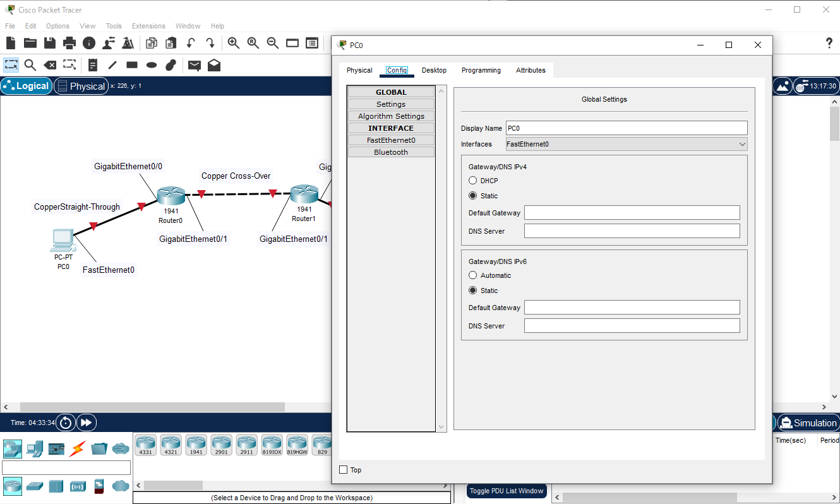Viewport: 840px width, 504px height.
Task: Click the Display Name field
Action: point(627,128)
